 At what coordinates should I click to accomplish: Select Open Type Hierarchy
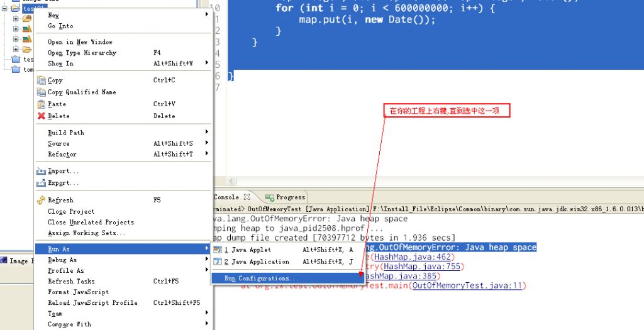(x=123, y=53)
